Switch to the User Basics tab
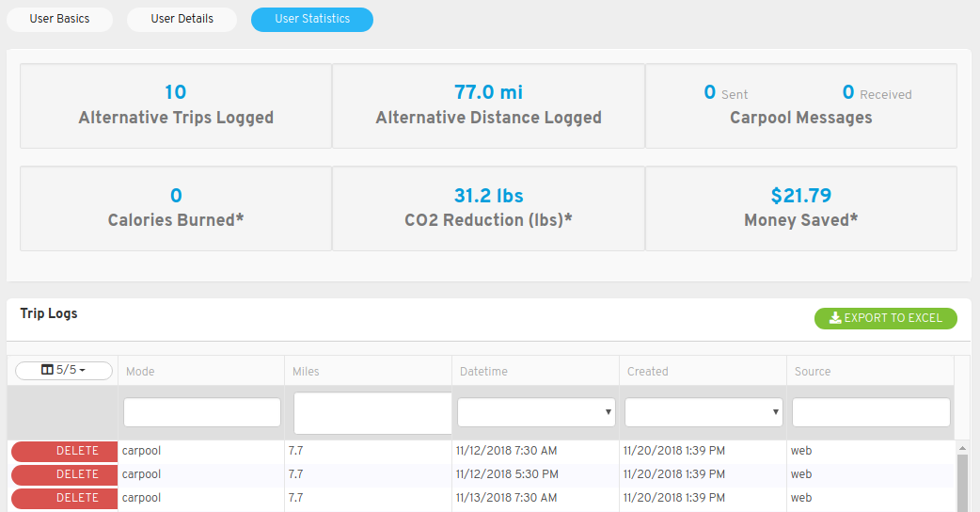This screenshot has height=512, width=980. [x=59, y=20]
